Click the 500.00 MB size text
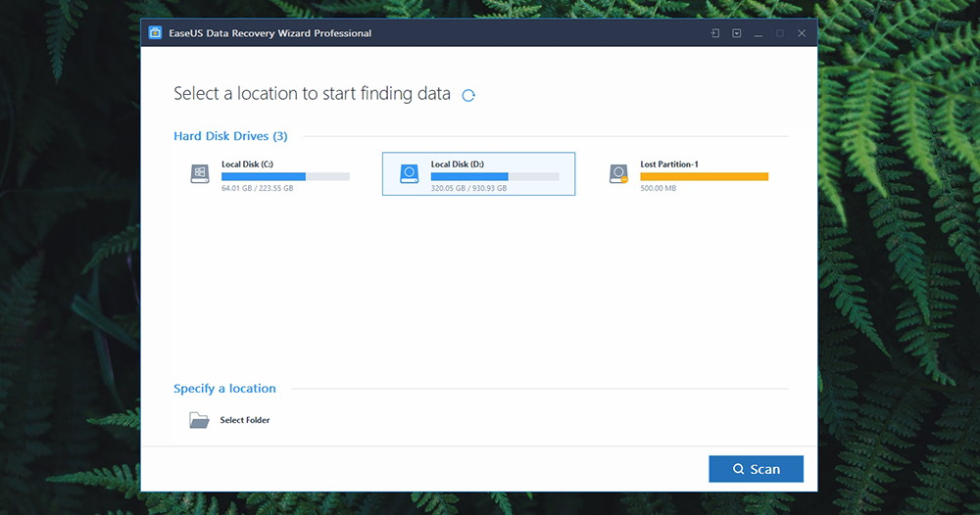Image resolution: width=980 pixels, height=515 pixels. click(x=659, y=188)
